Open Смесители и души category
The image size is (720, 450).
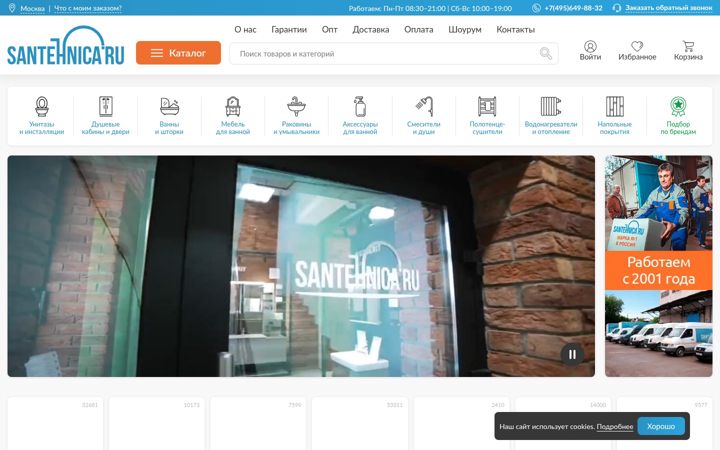coord(424,116)
